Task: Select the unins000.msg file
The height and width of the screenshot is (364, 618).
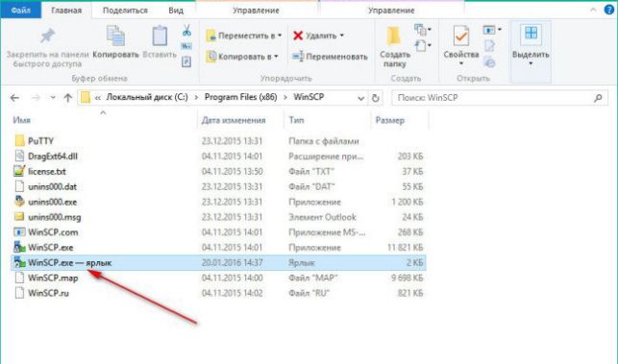Action: point(54,217)
